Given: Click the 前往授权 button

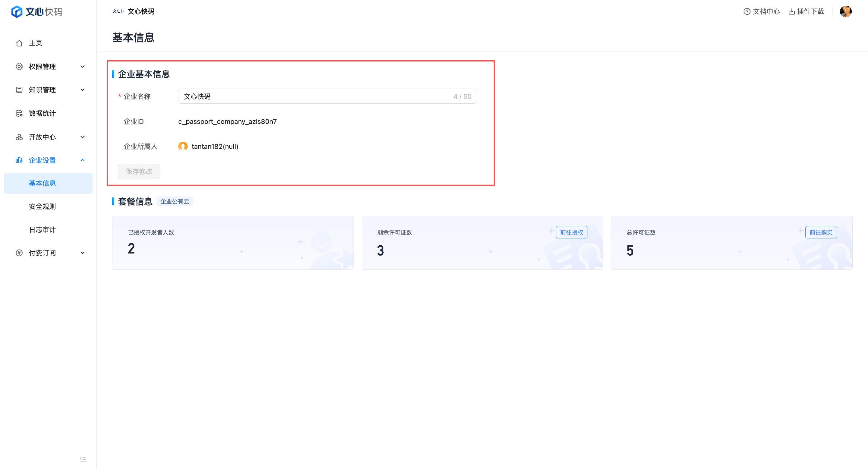Looking at the screenshot, I should click(571, 232).
